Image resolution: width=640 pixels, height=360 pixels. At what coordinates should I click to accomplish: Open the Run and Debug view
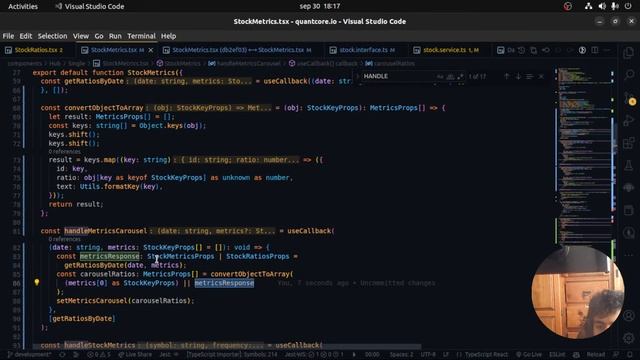[x=629, y=121]
